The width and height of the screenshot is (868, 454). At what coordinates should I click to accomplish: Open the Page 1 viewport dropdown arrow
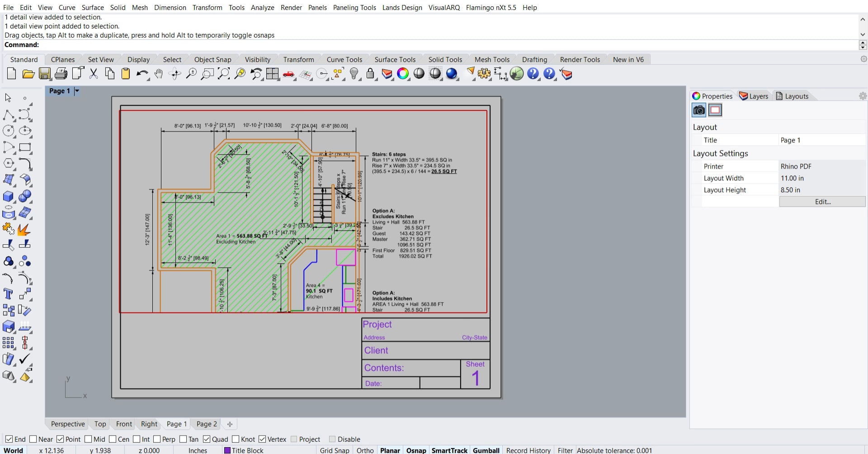[x=77, y=91]
